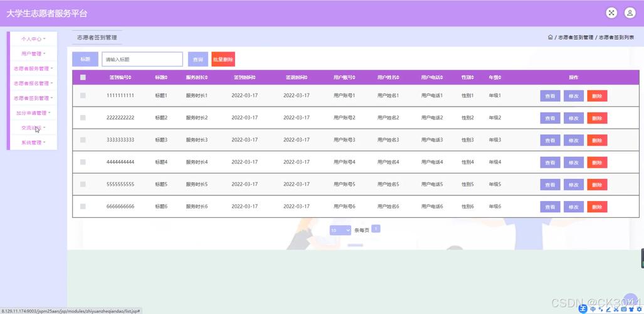Sort by 服务时长 column header
Image resolution: width=644 pixels, height=314 pixels.
(x=197, y=77)
